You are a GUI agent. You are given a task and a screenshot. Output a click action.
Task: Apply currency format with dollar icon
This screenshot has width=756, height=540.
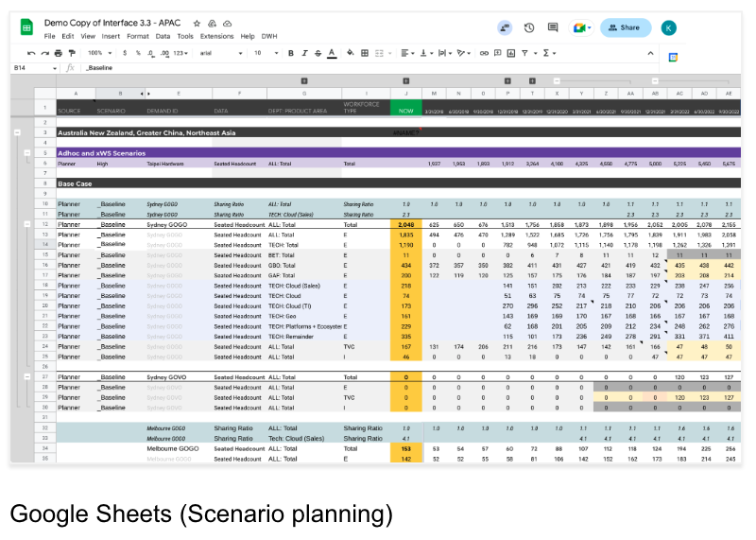pyautogui.click(x=125, y=53)
